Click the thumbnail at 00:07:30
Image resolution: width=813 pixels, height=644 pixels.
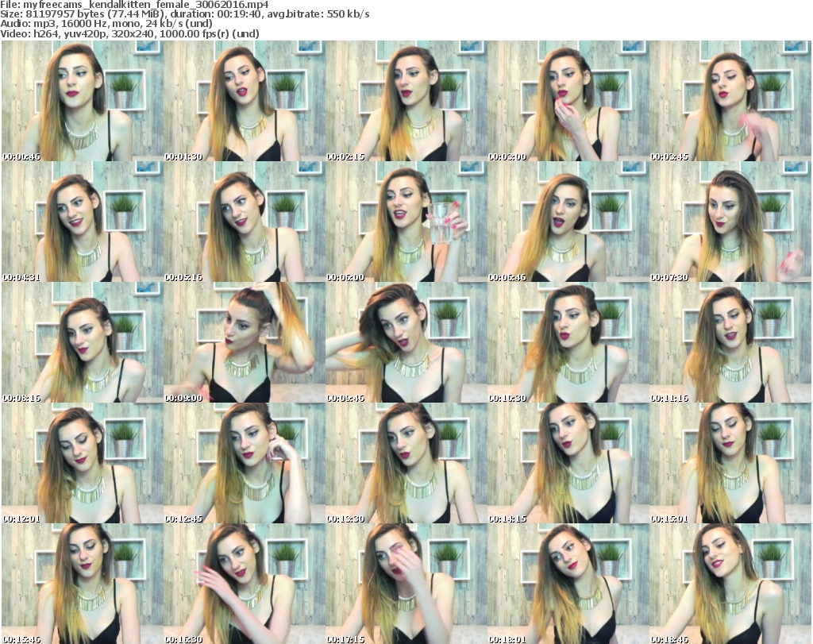click(x=730, y=222)
